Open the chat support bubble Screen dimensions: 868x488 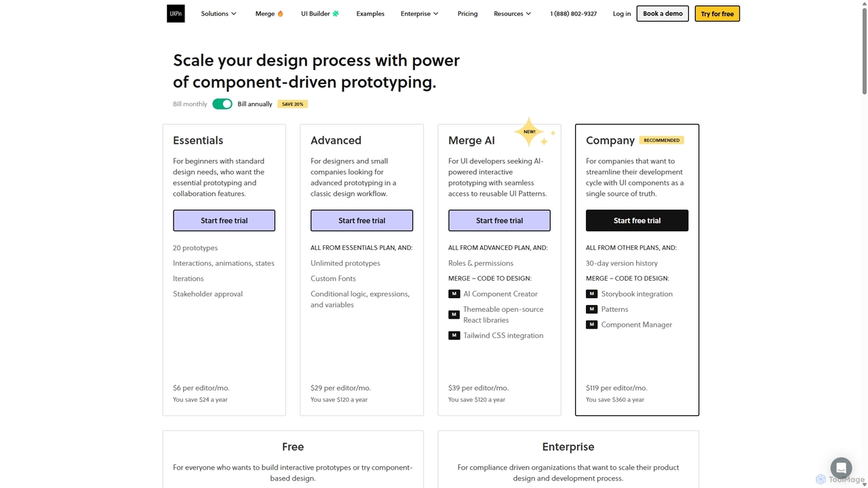click(x=841, y=468)
